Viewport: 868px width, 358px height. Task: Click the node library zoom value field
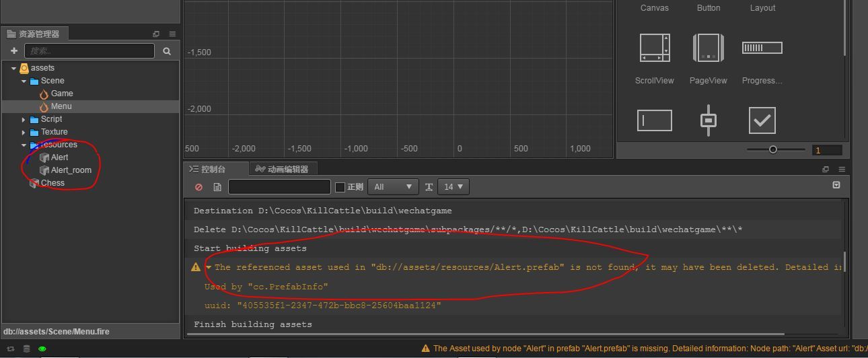tap(827, 150)
